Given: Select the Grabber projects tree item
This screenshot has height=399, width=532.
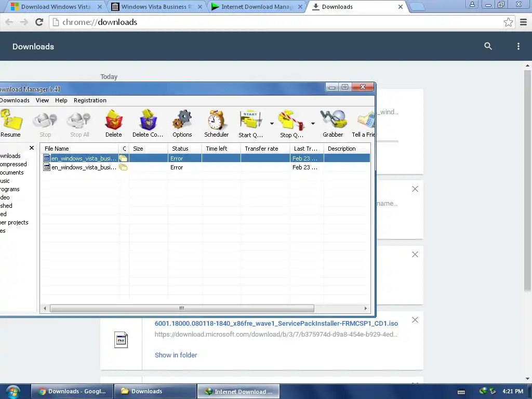Looking at the screenshot, I should (14, 222).
